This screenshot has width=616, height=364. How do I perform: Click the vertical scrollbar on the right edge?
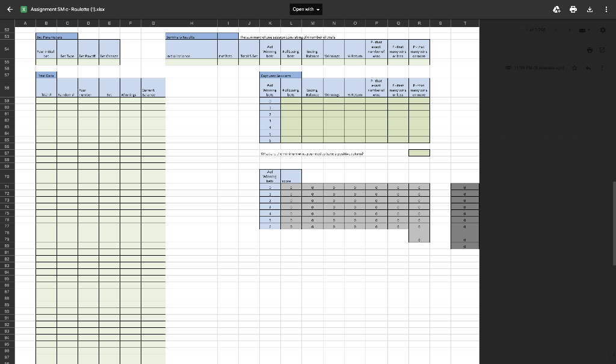tap(614, 223)
